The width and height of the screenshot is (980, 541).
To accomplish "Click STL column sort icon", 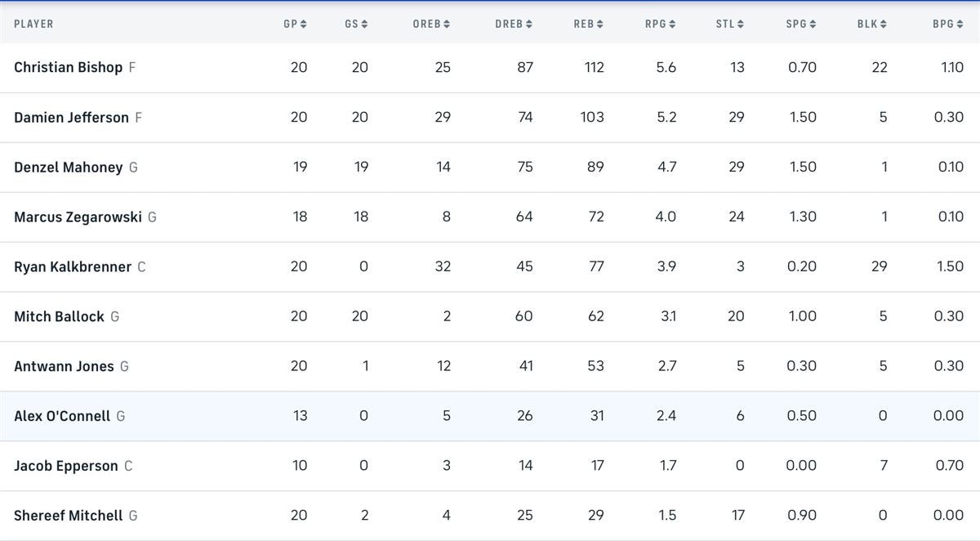I will point(741,25).
